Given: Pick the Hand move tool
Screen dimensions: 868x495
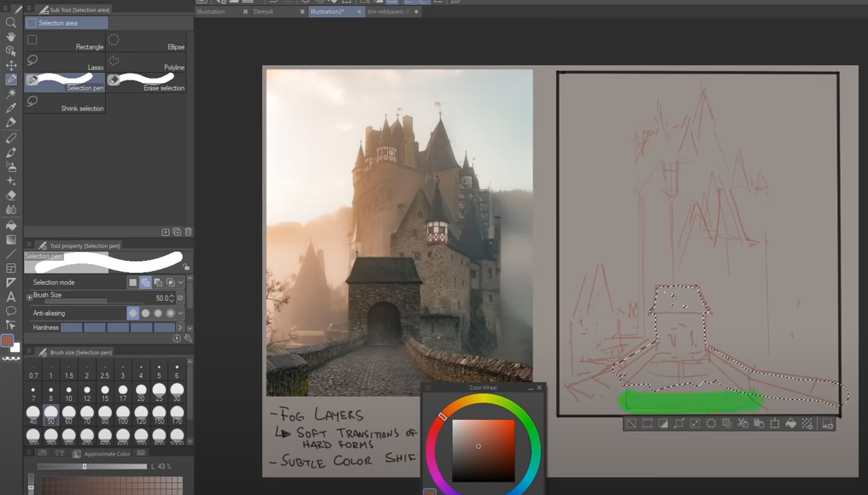Looking at the screenshot, I should pyautogui.click(x=11, y=37).
